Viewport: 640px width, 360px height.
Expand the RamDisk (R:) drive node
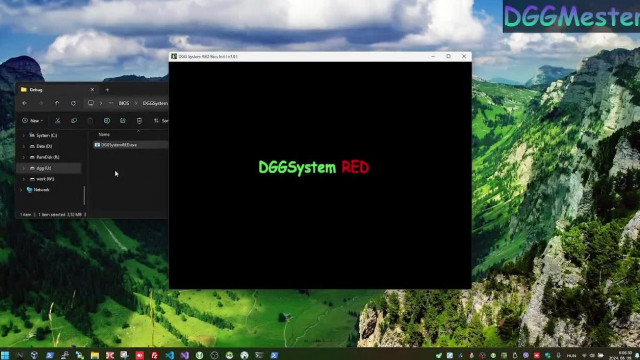click(23, 157)
